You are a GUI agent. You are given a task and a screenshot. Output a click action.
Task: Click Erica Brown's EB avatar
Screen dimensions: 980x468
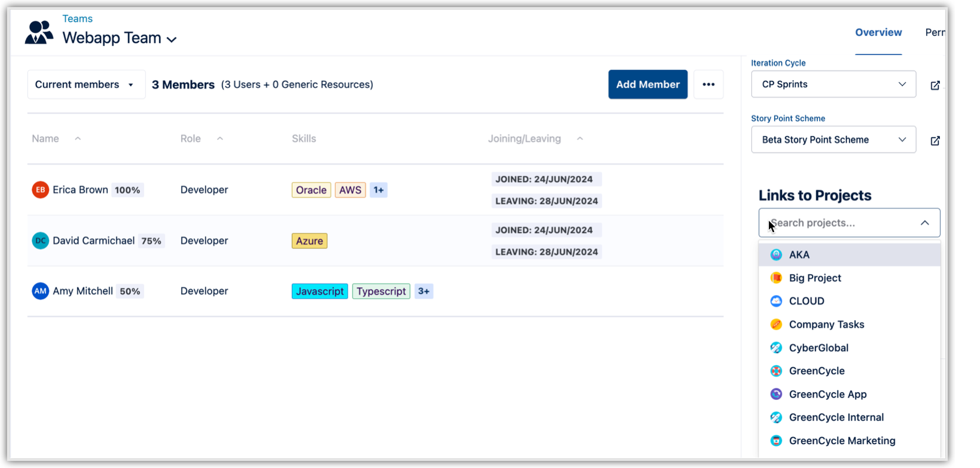pos(40,190)
